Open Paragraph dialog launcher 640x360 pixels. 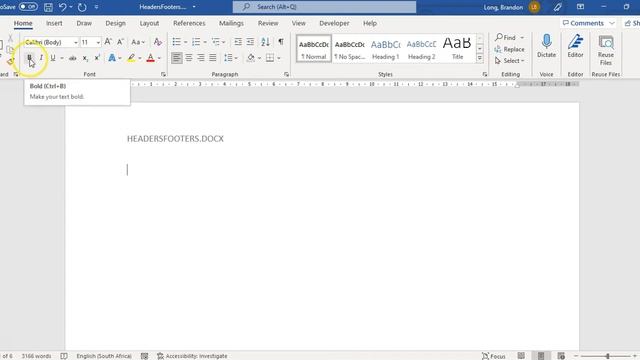coord(286,74)
